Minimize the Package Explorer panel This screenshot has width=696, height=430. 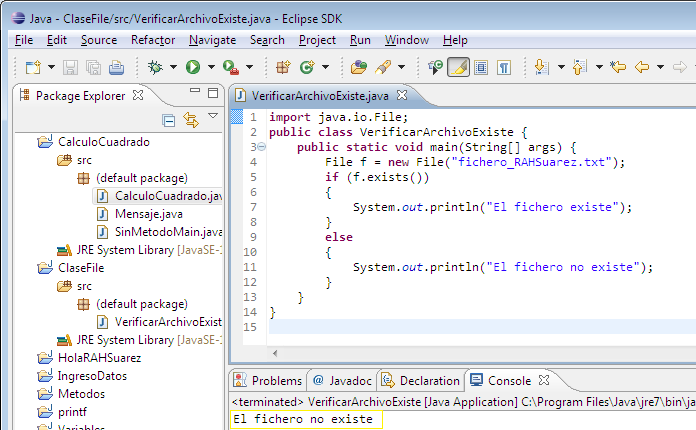[195, 91]
